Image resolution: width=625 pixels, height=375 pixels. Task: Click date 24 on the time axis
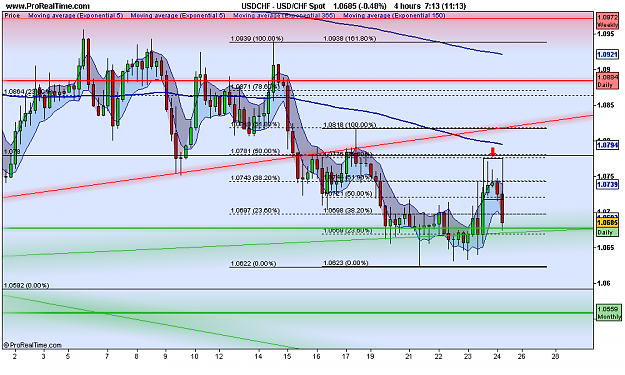coord(497,356)
